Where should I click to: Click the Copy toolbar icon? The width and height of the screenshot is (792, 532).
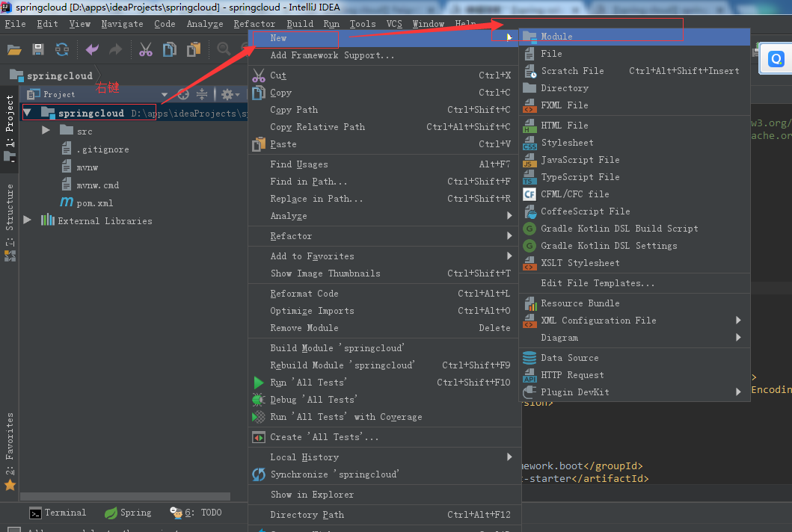(170, 49)
